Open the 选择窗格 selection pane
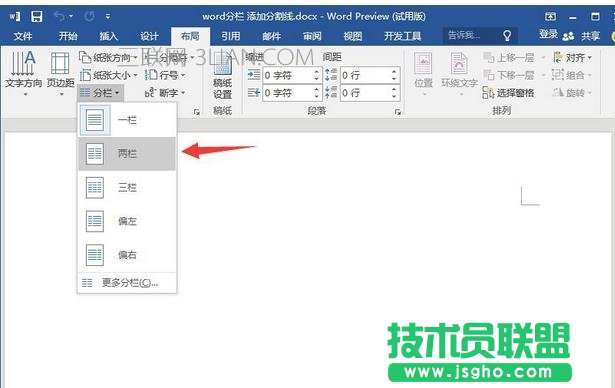The width and height of the screenshot is (615, 388). 508,93
